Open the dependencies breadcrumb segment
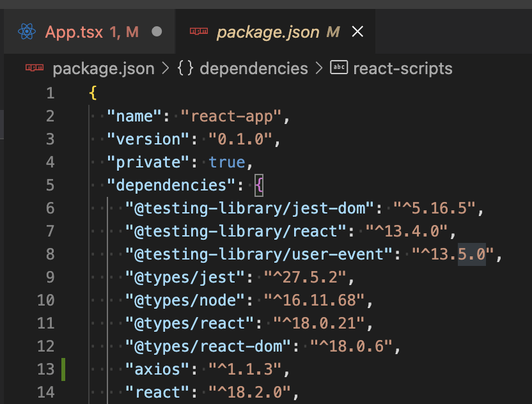Screen dimensions: 532x404 click(x=254, y=68)
